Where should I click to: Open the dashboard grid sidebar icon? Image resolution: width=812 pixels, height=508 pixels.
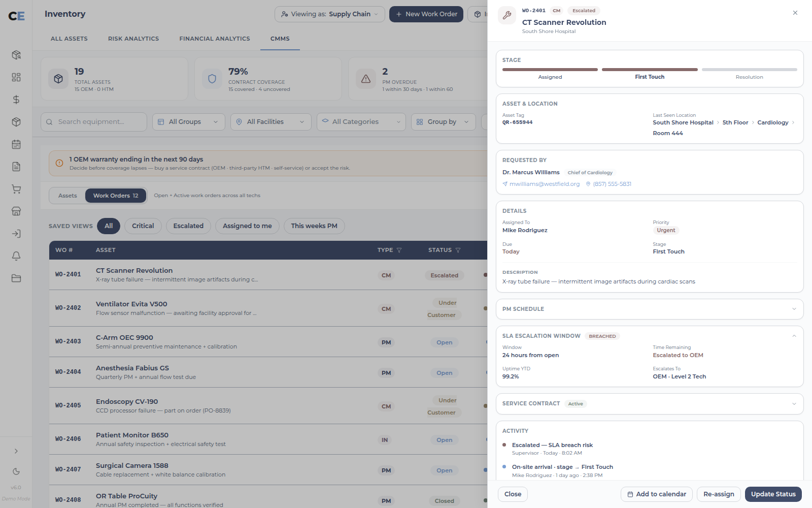click(x=16, y=77)
